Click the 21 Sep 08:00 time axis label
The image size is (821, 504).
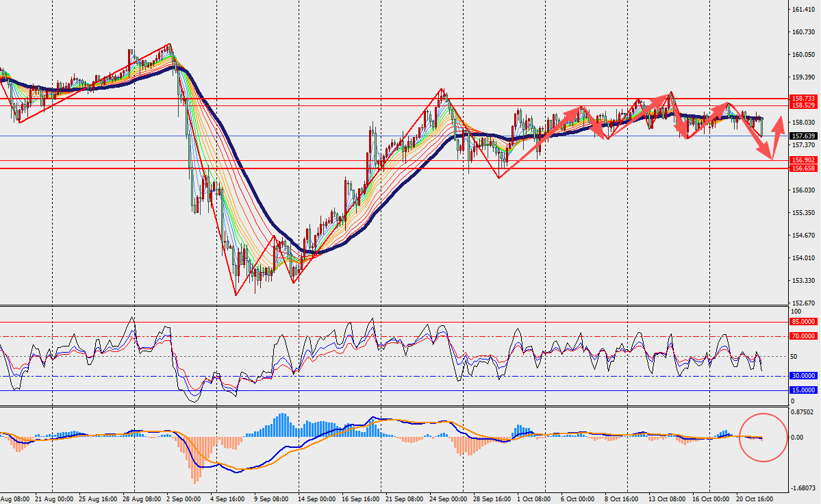[x=405, y=499]
